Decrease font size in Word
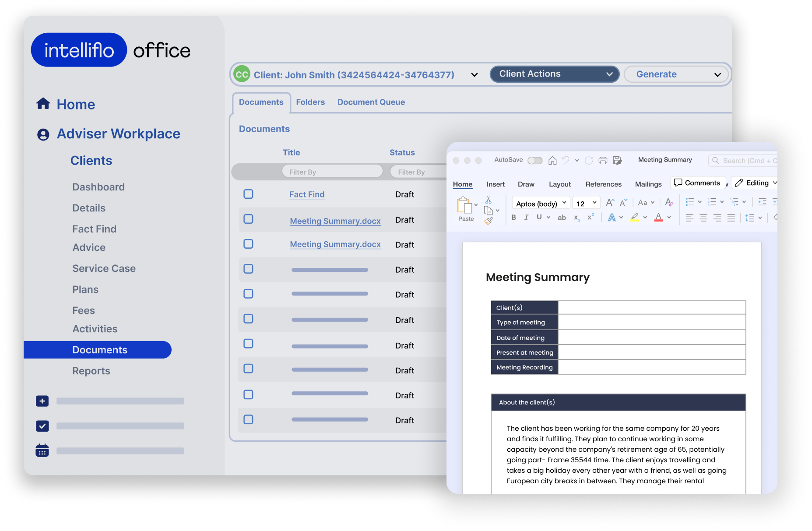This screenshot has height=531, width=812. (x=623, y=202)
